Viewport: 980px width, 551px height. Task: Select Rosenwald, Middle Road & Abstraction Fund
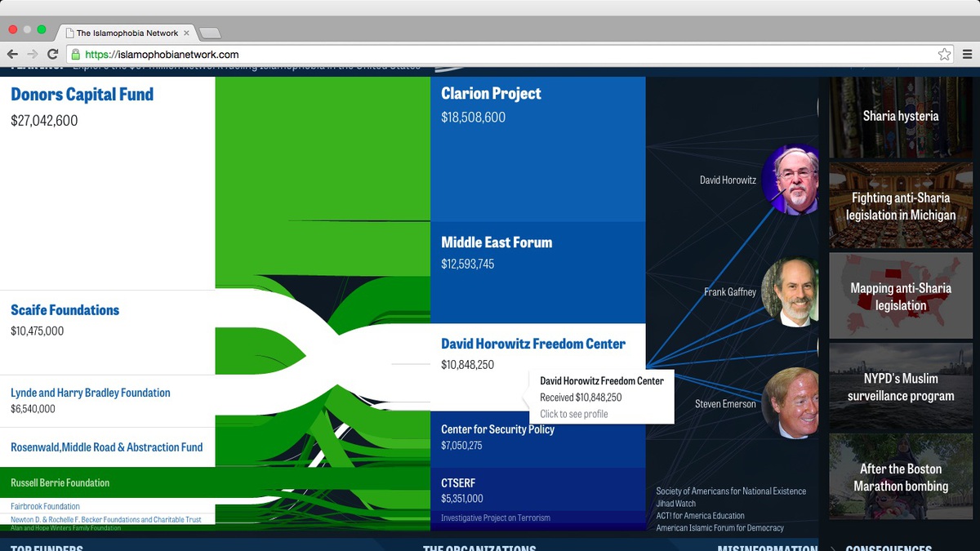click(x=106, y=447)
